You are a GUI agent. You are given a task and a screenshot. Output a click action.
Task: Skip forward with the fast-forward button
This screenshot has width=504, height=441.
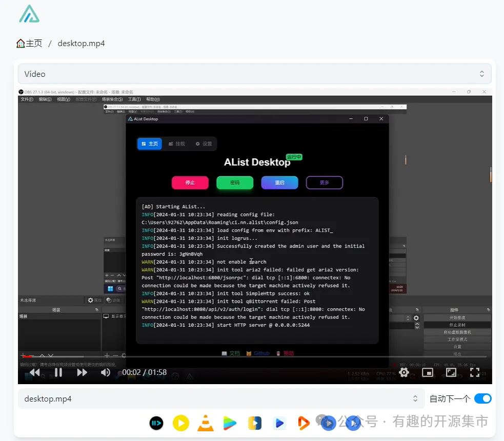pyautogui.click(x=82, y=372)
